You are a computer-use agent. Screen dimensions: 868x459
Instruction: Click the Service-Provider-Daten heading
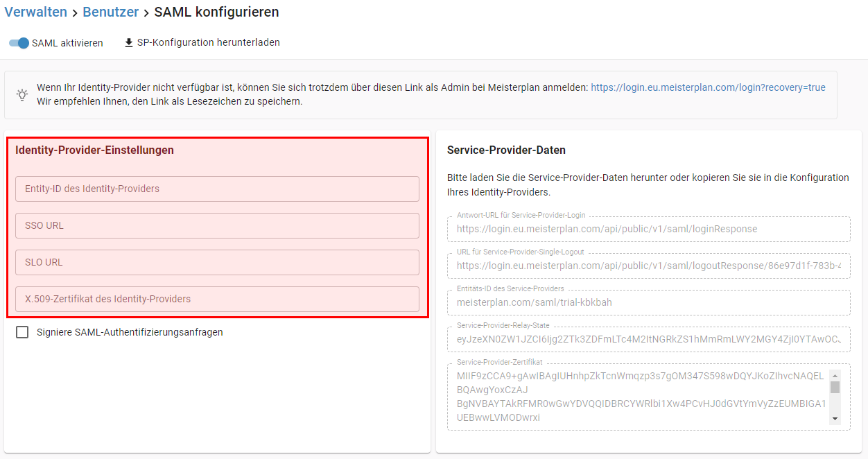click(506, 150)
